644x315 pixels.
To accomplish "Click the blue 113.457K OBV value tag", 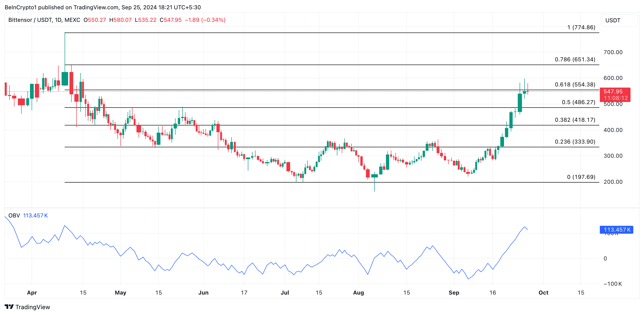I will (616, 230).
